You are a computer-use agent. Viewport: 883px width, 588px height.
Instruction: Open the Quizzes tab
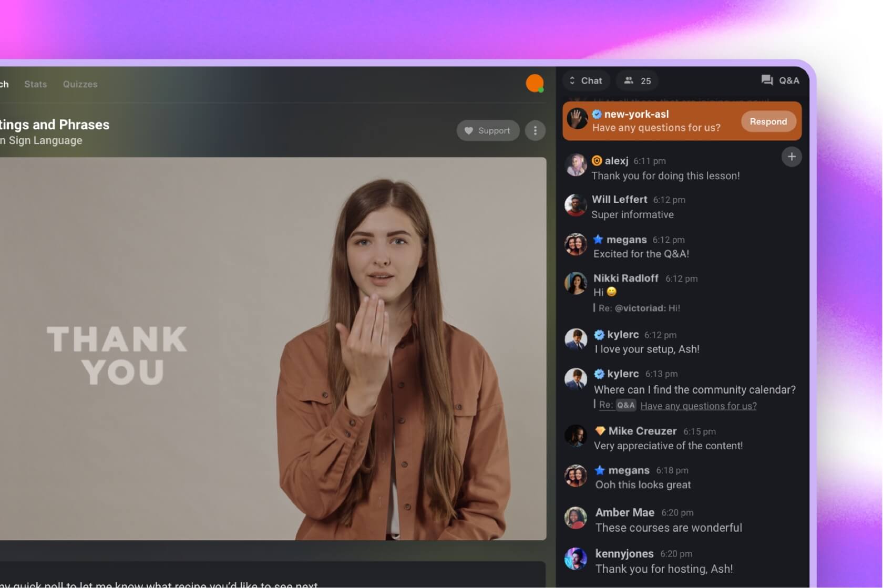click(80, 84)
